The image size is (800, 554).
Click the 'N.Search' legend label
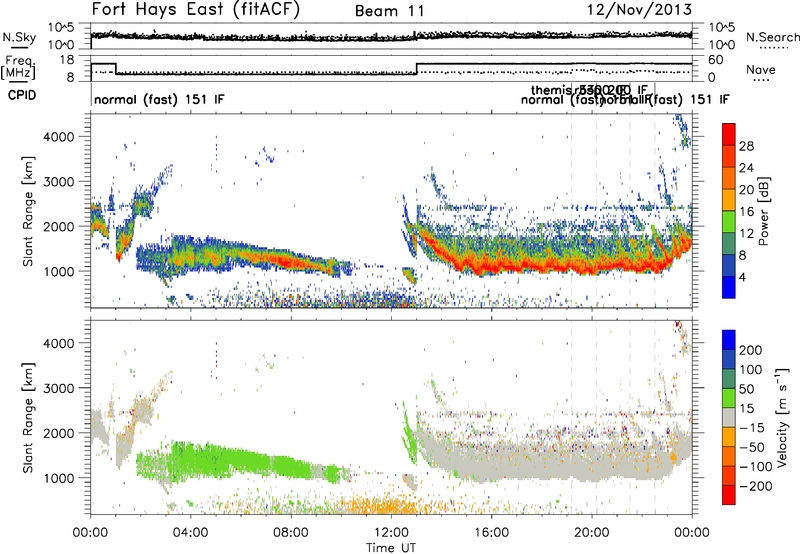tap(772, 37)
